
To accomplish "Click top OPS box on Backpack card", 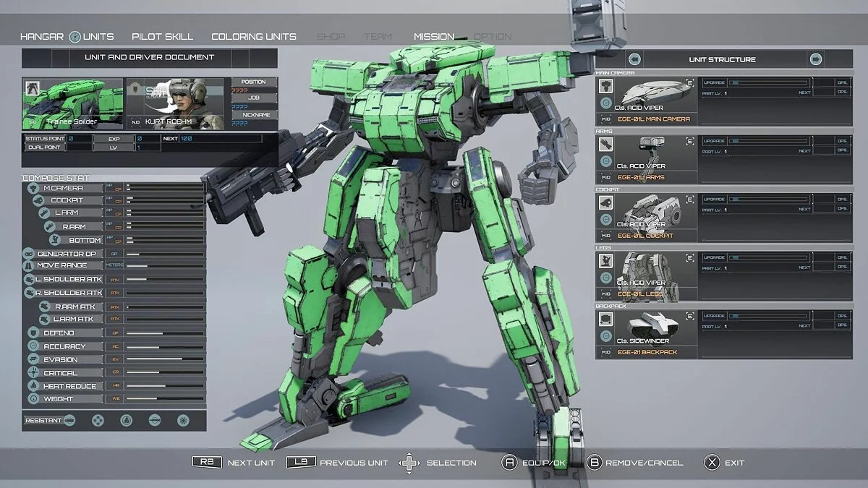I will 841,316.
